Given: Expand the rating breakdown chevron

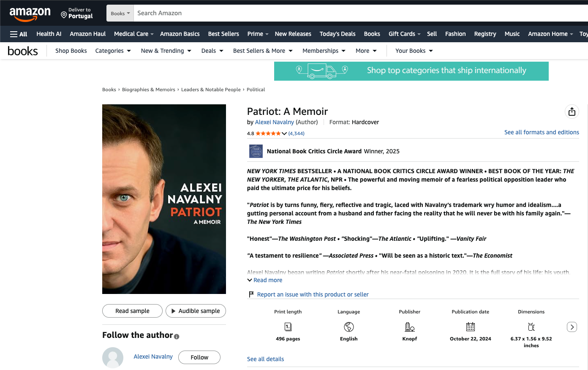Looking at the screenshot, I should (x=284, y=133).
